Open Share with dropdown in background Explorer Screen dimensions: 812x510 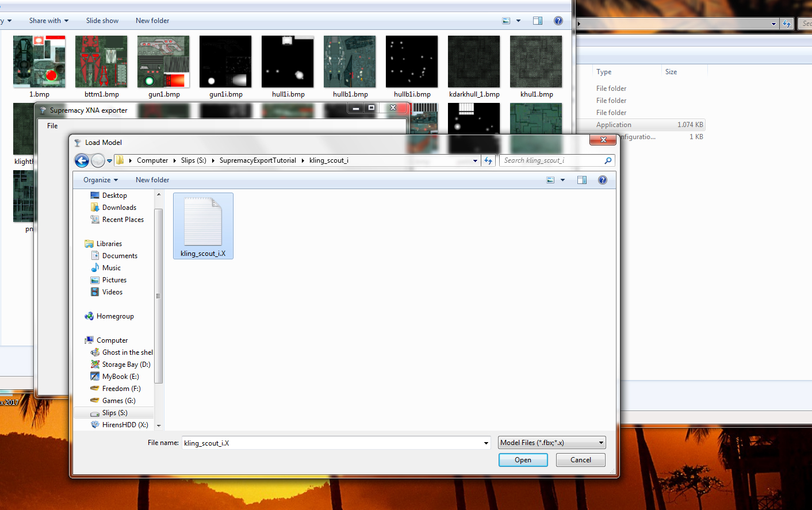49,21
